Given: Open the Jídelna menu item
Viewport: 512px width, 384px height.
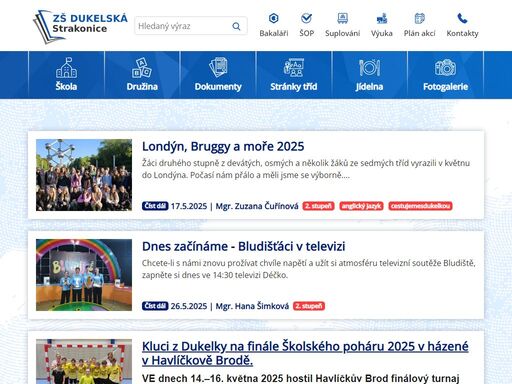Looking at the screenshot, I should coord(369,75).
